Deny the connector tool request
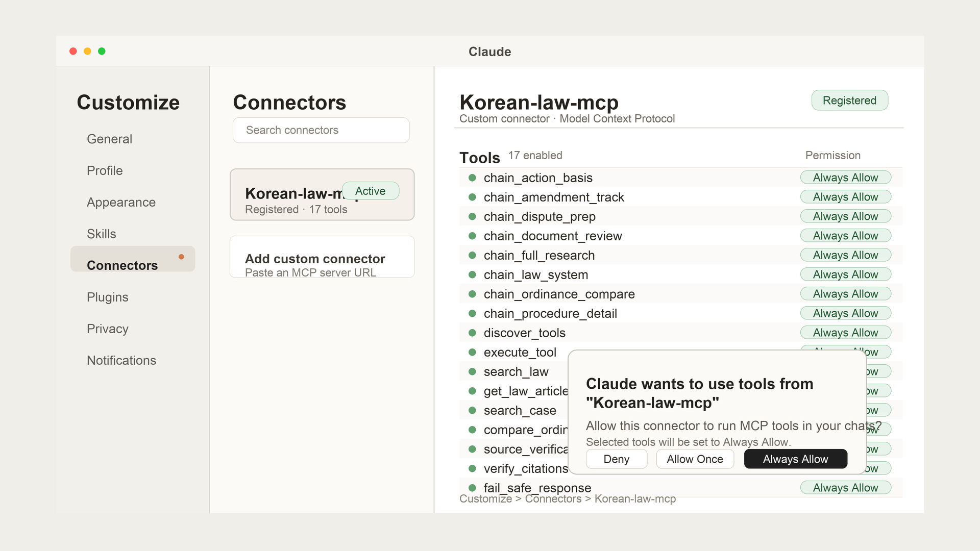This screenshot has width=980, height=551. [x=617, y=459]
